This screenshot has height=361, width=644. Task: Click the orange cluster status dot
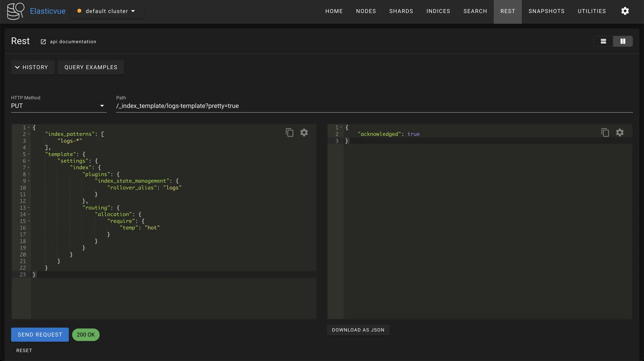tap(79, 11)
